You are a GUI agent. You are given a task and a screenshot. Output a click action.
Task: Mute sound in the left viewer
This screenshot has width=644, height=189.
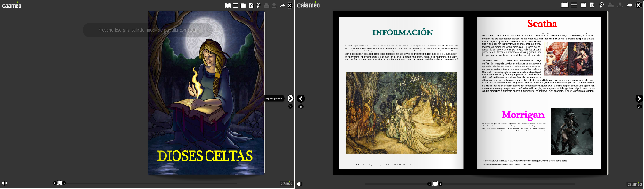(x=4, y=183)
